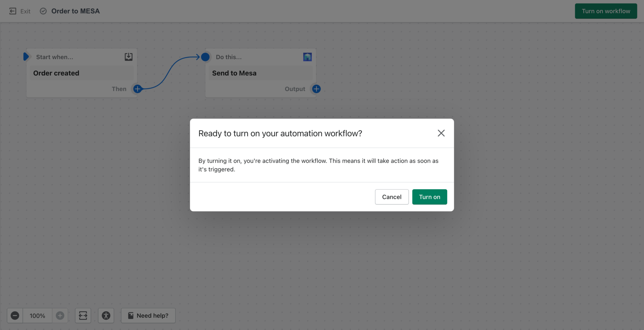The height and width of the screenshot is (330, 644).
Task: Click the blue connection dot on Do this card
Action: pyautogui.click(x=205, y=57)
